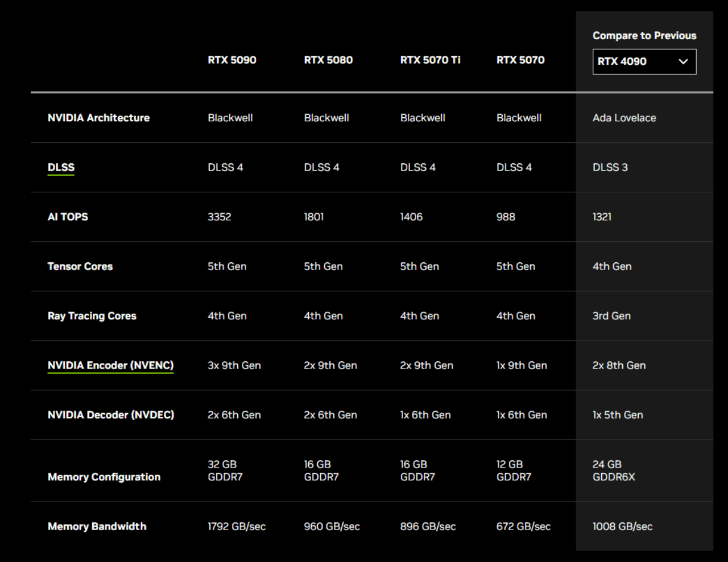Click the RTX 5090 column header
This screenshot has width=728, height=562.
tap(231, 60)
